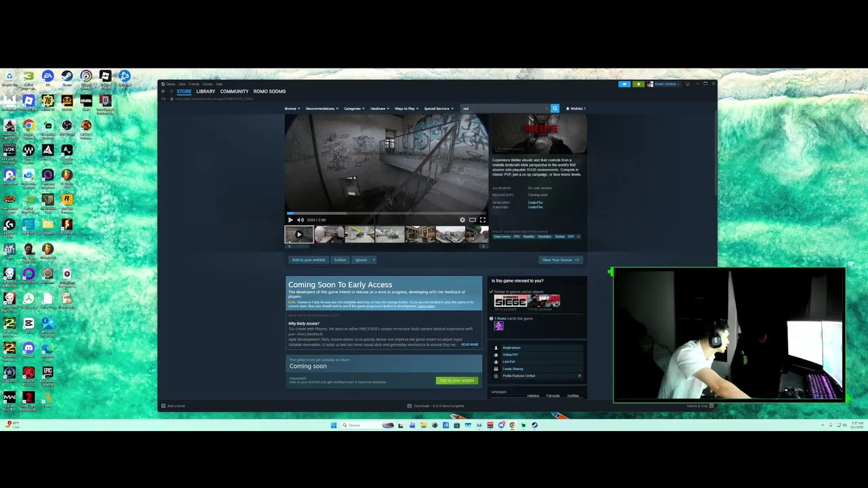The image size is (868, 488).
Task: Click Add to your wishlist under the trailer
Action: (x=309, y=260)
